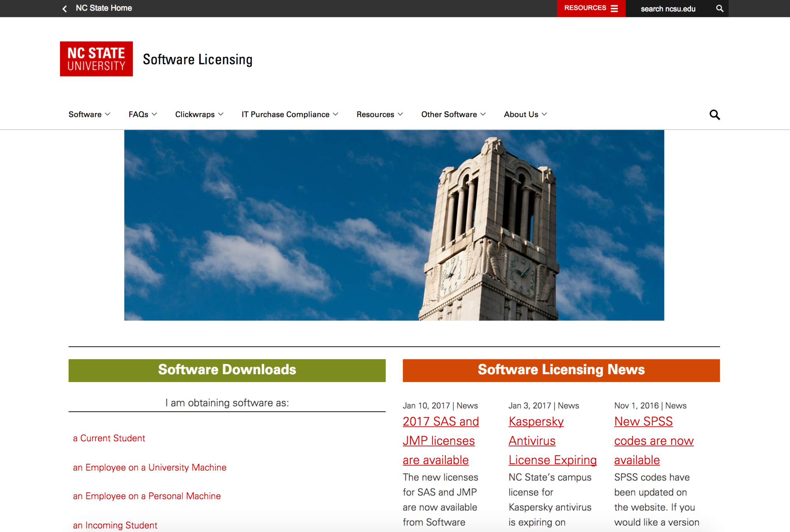The height and width of the screenshot is (532, 790).
Task: Click the back arrow beside NC State Home
Action: pyautogui.click(x=65, y=9)
